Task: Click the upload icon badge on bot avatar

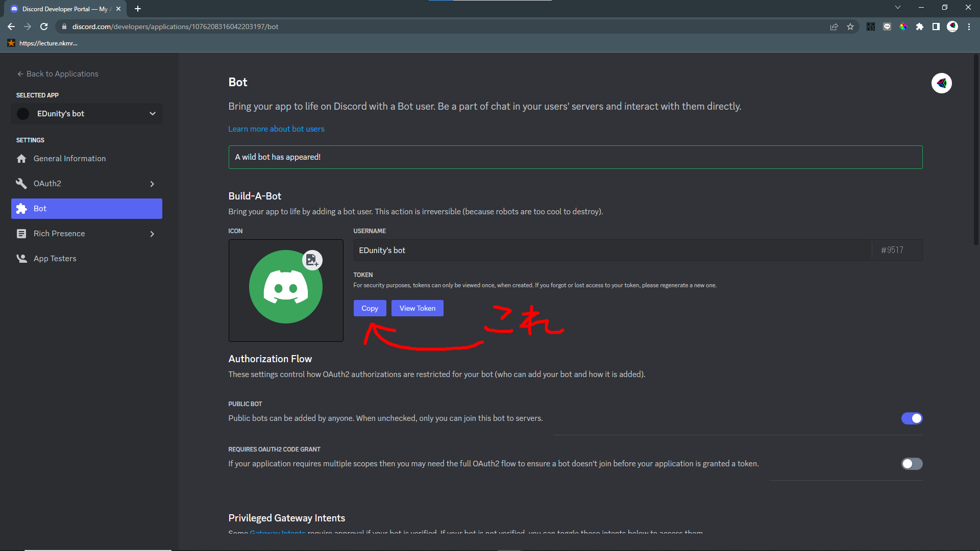Action: [312, 260]
